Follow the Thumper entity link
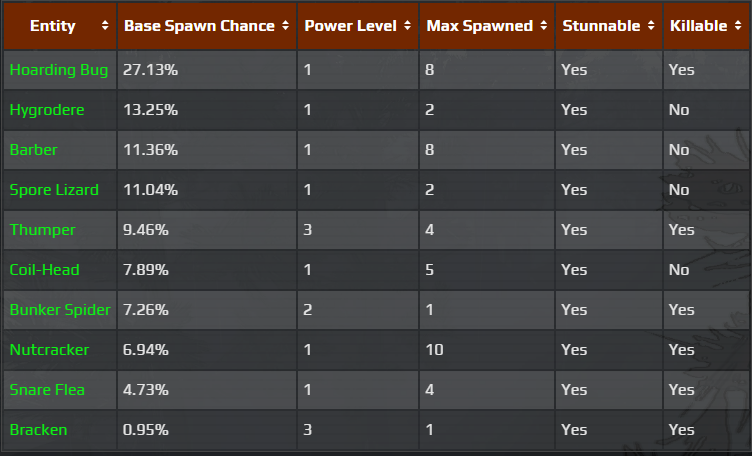Image resolution: width=752 pixels, height=456 pixels. [x=42, y=230]
